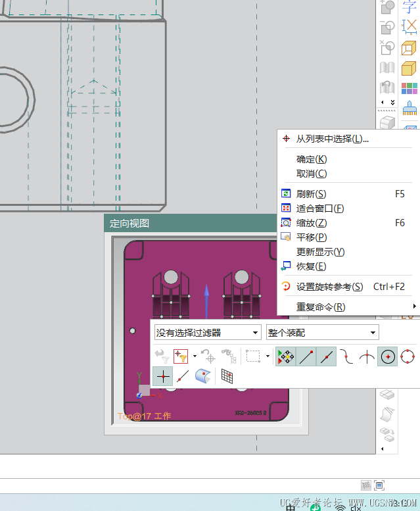The image size is (420, 511).
Task: Click the unite boolean icon in side toolbar
Action: tap(387, 7)
